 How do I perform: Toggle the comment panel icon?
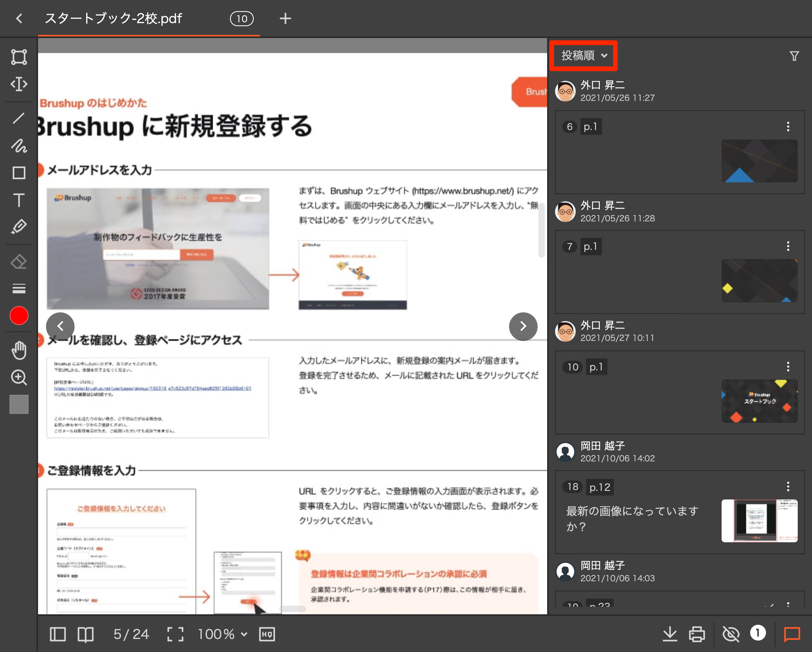coord(792,634)
